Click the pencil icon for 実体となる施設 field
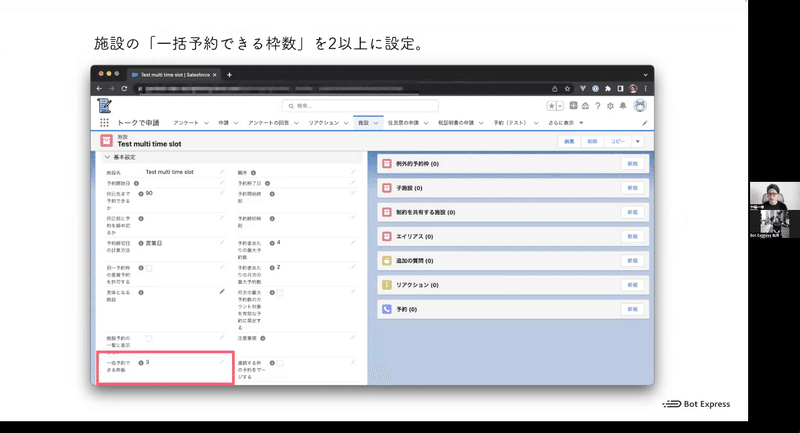Screen dimensions: 800x433 222,292
